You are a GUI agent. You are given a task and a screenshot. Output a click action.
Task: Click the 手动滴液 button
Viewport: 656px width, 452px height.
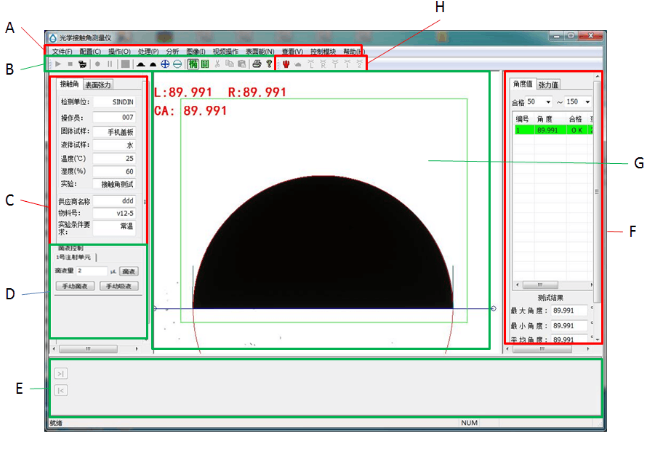pos(75,286)
